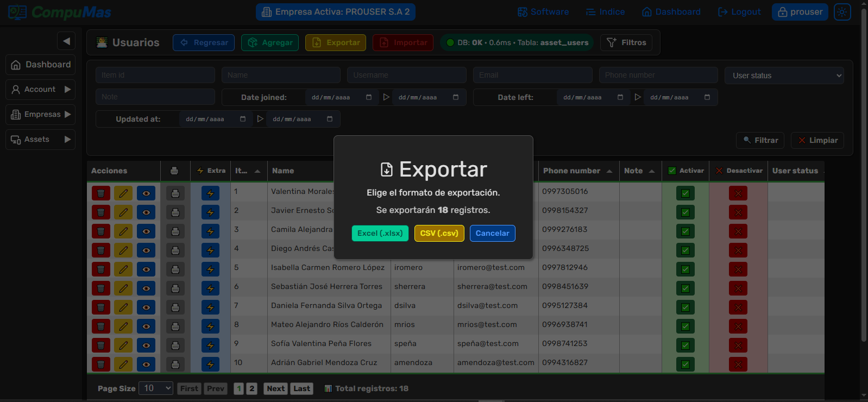The width and height of the screenshot is (868, 402).
Task: Print row 3 Camila Alejandra
Action: point(175,231)
